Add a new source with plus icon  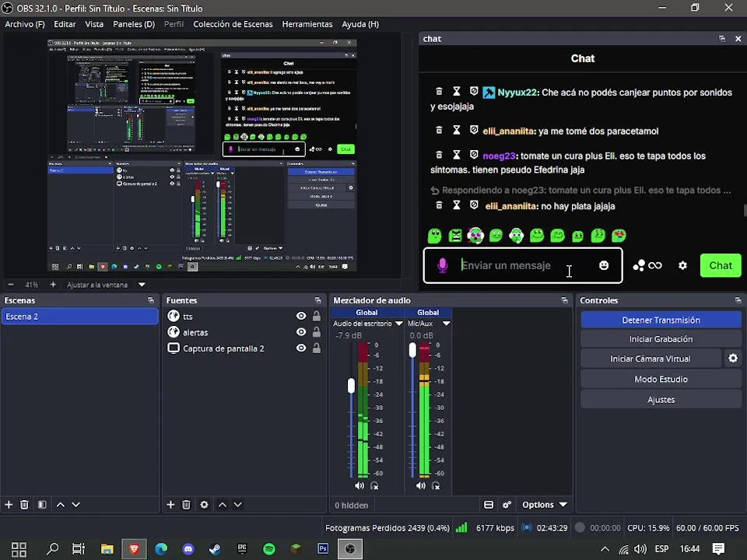(x=170, y=504)
